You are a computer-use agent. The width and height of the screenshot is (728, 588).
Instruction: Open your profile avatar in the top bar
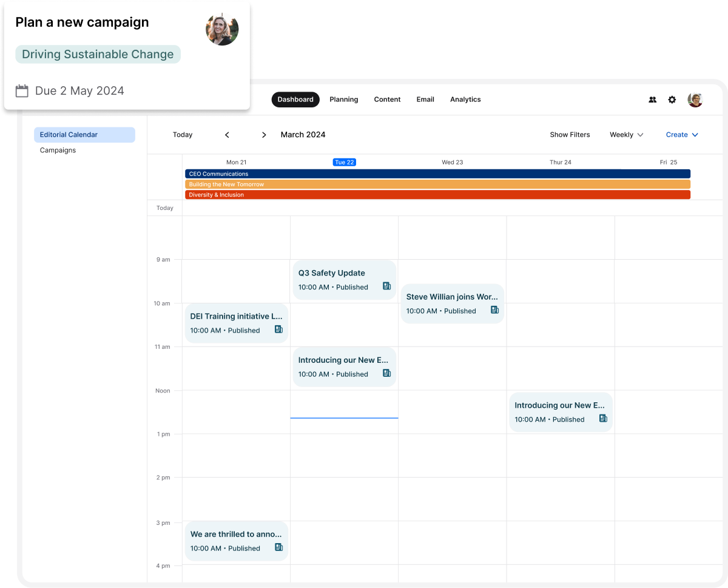pos(695,100)
